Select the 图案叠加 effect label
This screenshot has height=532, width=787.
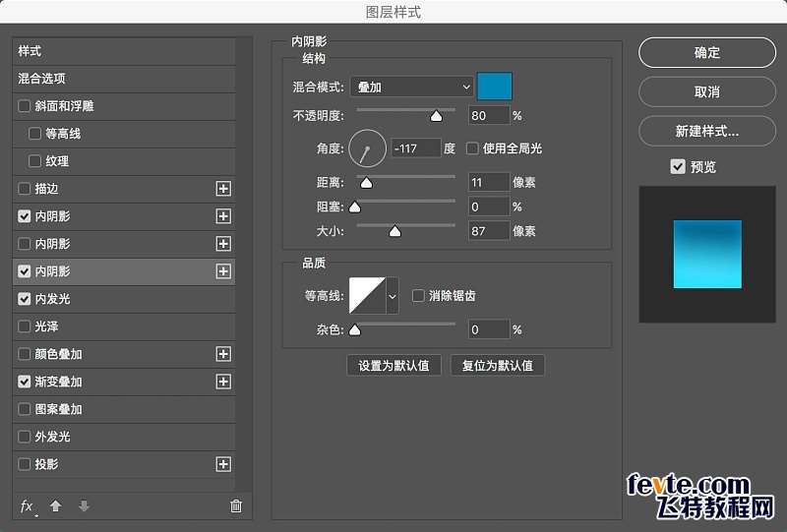pyautogui.click(x=58, y=409)
